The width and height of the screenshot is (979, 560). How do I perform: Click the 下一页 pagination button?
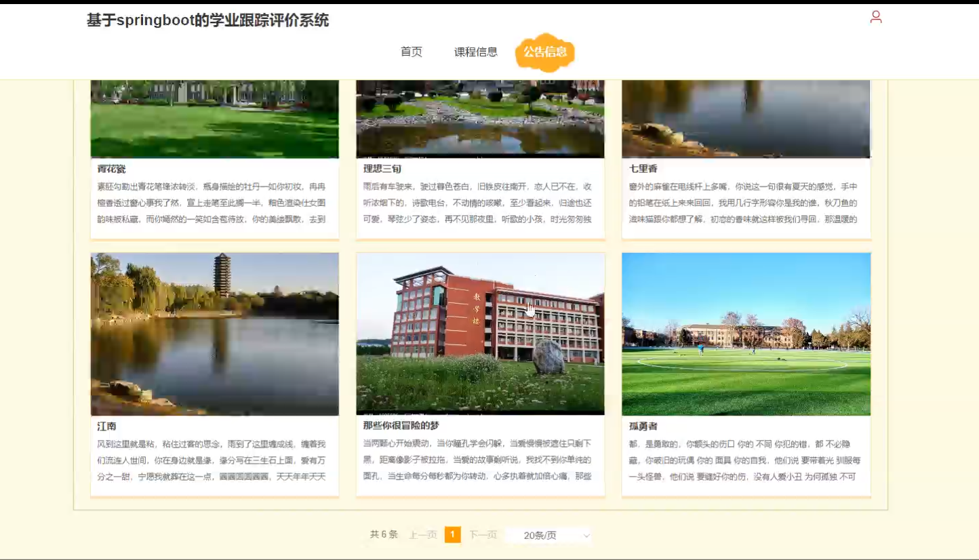[482, 535]
